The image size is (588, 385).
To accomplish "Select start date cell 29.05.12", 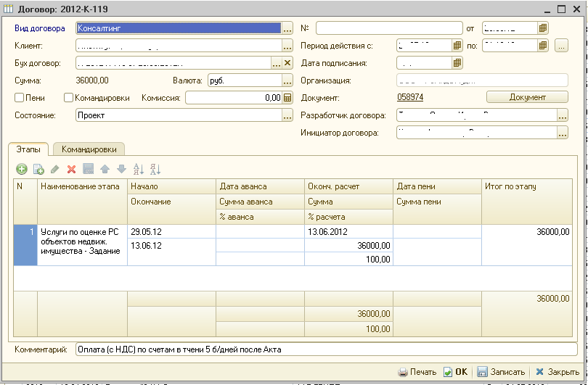I will (172, 231).
